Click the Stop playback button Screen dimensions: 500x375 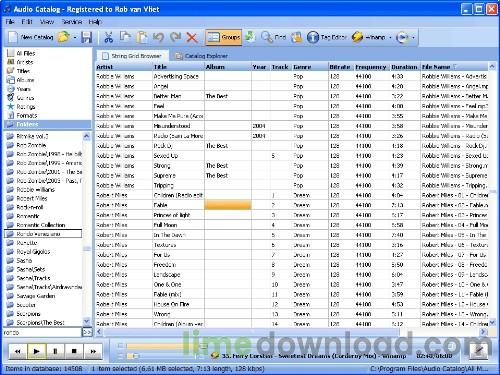tap(74, 351)
